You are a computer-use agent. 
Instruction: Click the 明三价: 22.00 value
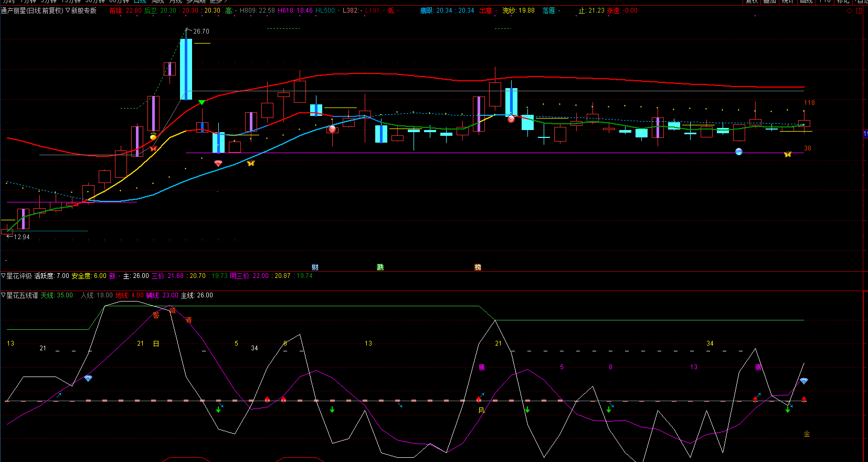249,276
